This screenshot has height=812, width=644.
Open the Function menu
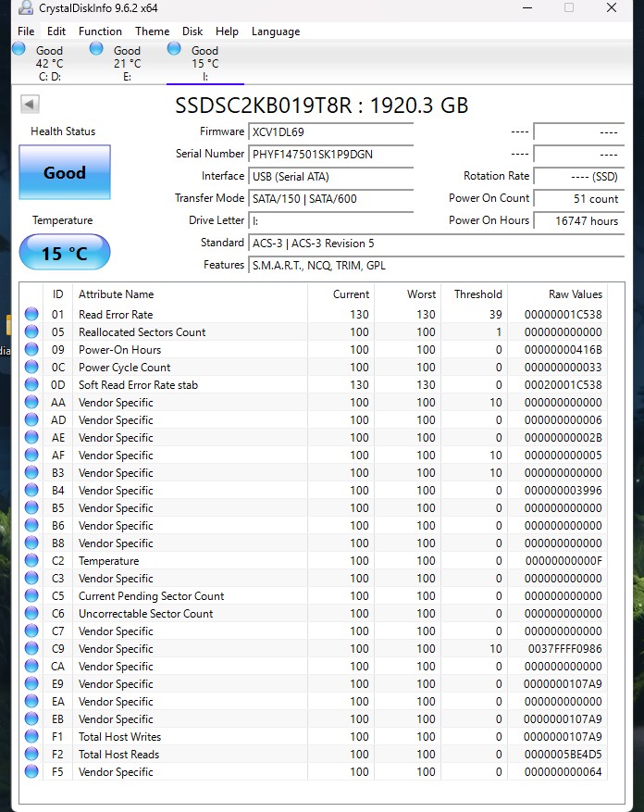click(100, 31)
